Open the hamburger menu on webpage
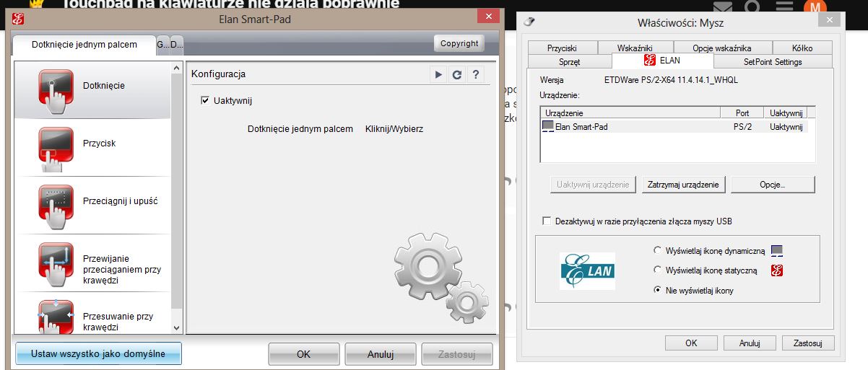 point(784,7)
